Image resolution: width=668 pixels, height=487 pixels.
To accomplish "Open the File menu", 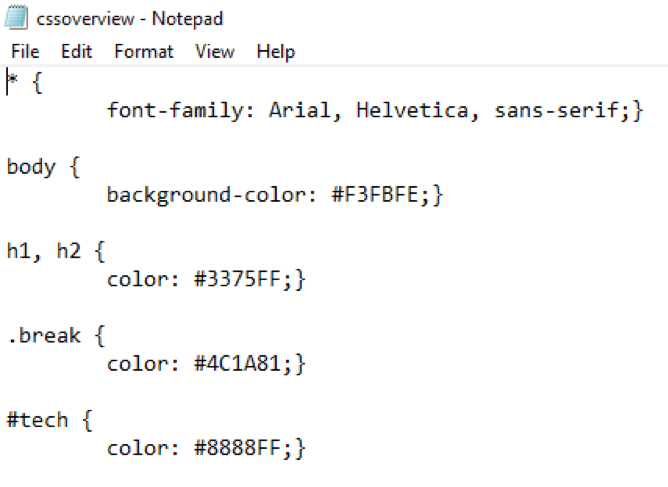I will tap(25, 52).
